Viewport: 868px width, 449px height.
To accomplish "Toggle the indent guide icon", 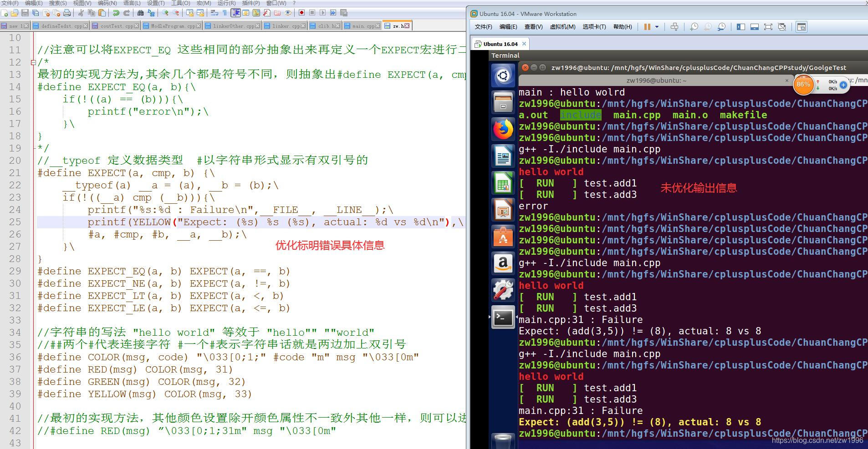I will (235, 13).
